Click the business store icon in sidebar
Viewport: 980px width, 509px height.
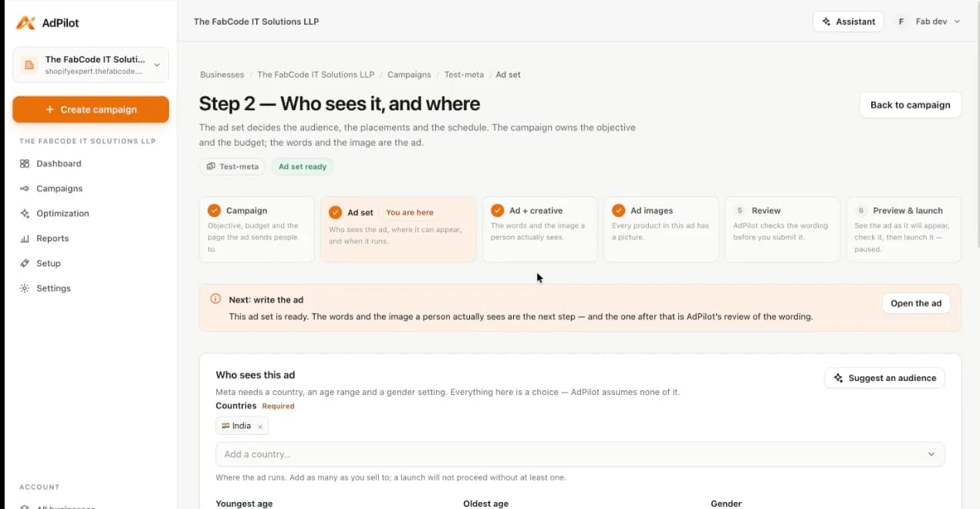tap(29, 65)
